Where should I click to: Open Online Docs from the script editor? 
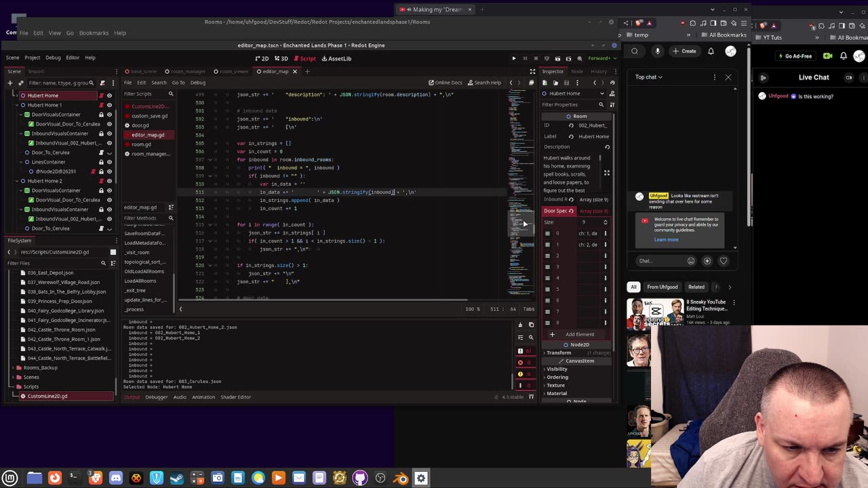(445, 83)
